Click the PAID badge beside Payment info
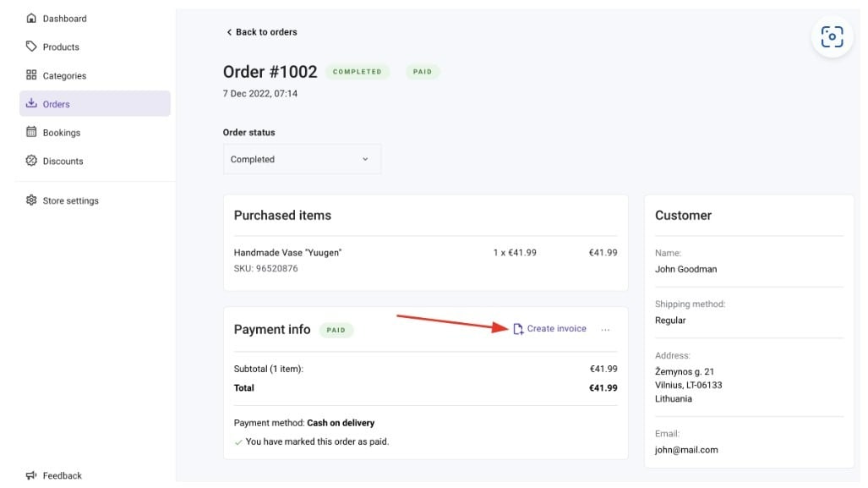Image resolution: width=868 pixels, height=488 pixels. click(336, 330)
